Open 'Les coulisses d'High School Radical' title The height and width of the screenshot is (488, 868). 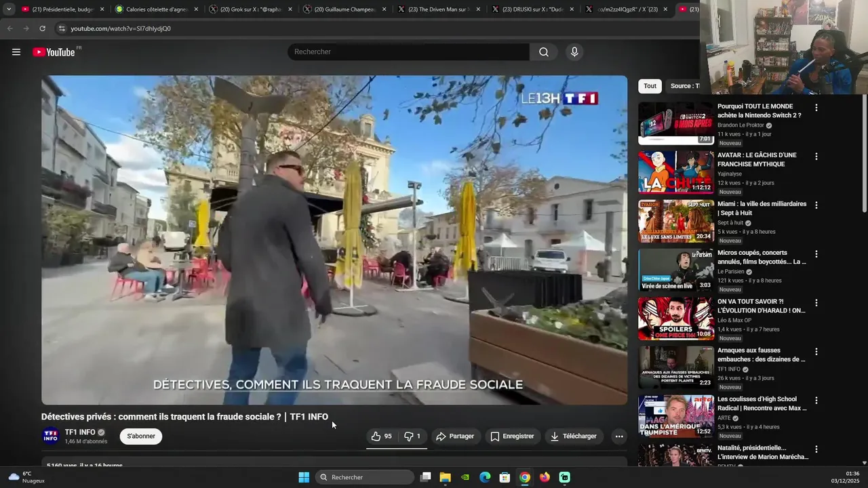[x=762, y=404]
